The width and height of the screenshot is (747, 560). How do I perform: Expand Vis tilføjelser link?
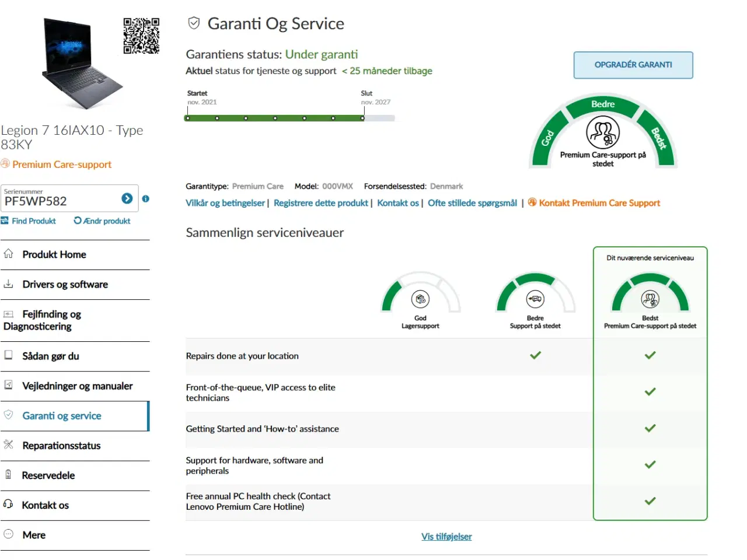click(x=446, y=537)
